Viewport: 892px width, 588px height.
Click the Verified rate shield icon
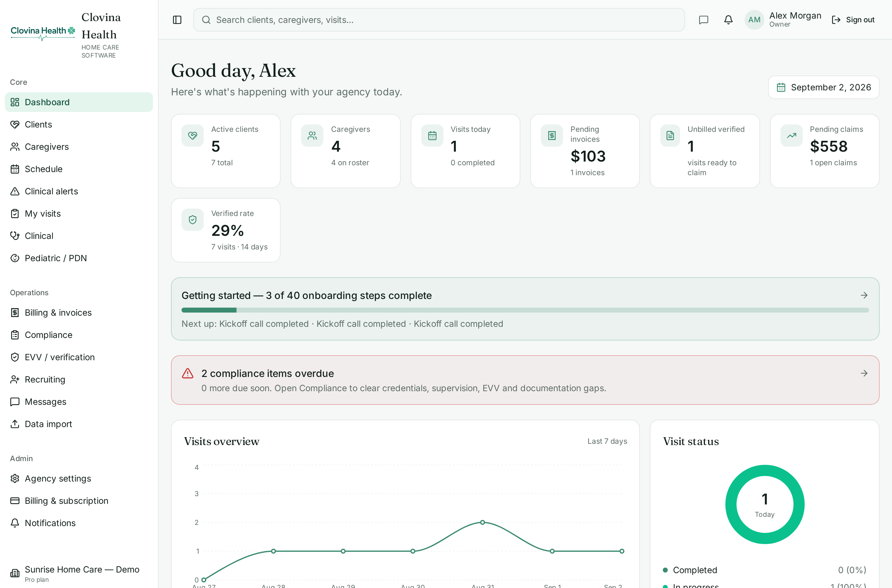tap(193, 219)
